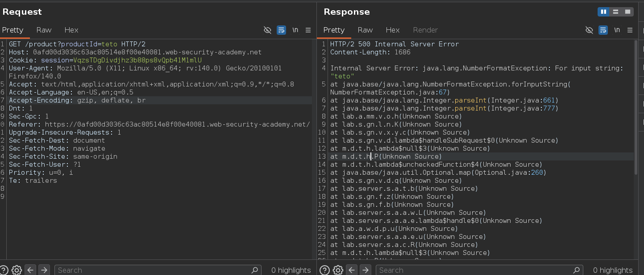Viewport: 644px width, 275px height.
Task: Switch Response view to Raw tab
Action: pyautogui.click(x=365, y=30)
